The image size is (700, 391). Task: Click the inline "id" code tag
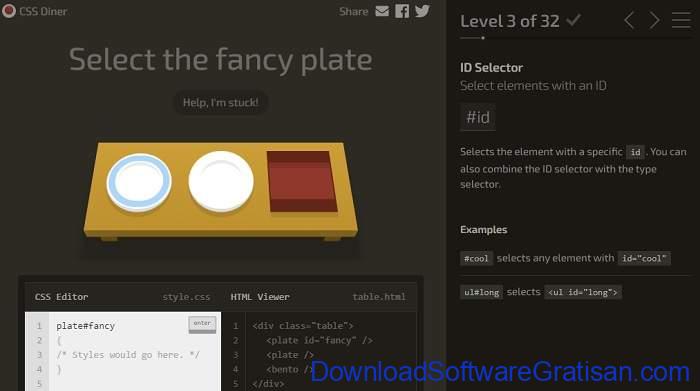(636, 152)
